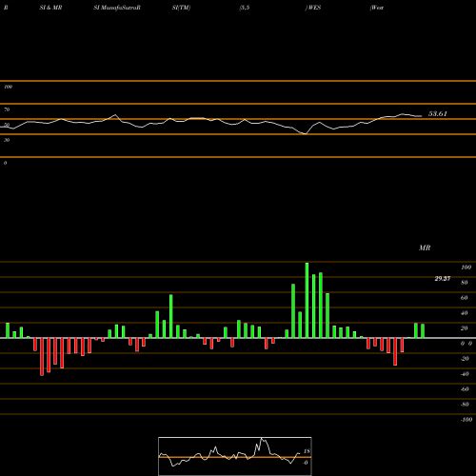
Task: Click the tallest green MR histogram bar
Action: pos(307,300)
